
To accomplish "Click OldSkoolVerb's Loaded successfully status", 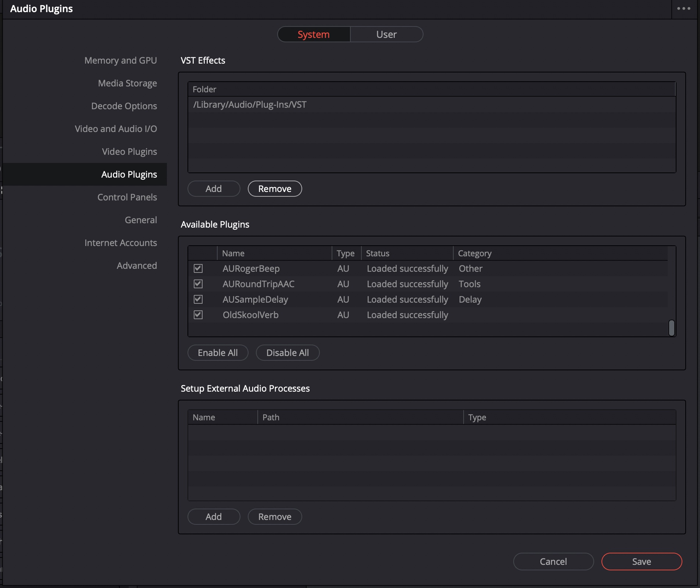I will pos(407,315).
